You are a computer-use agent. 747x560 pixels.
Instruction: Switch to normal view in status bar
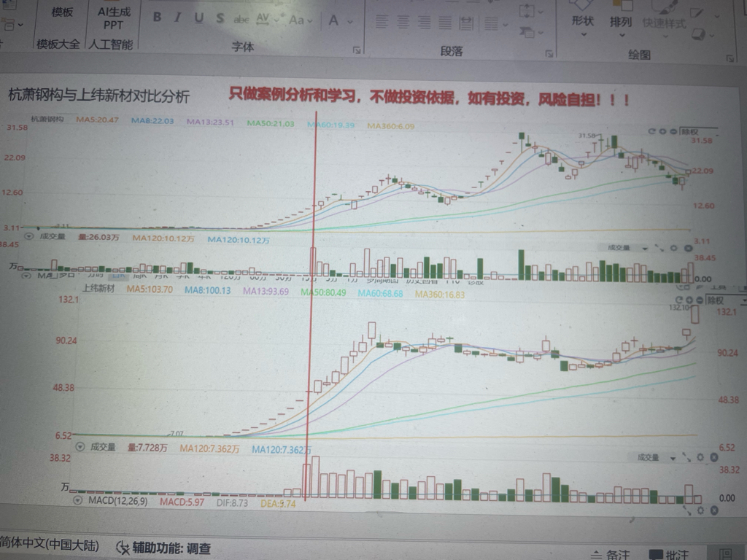(727, 555)
